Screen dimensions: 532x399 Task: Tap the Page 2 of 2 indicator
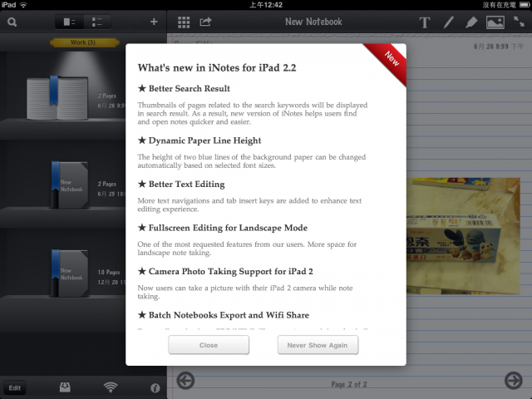click(349, 384)
